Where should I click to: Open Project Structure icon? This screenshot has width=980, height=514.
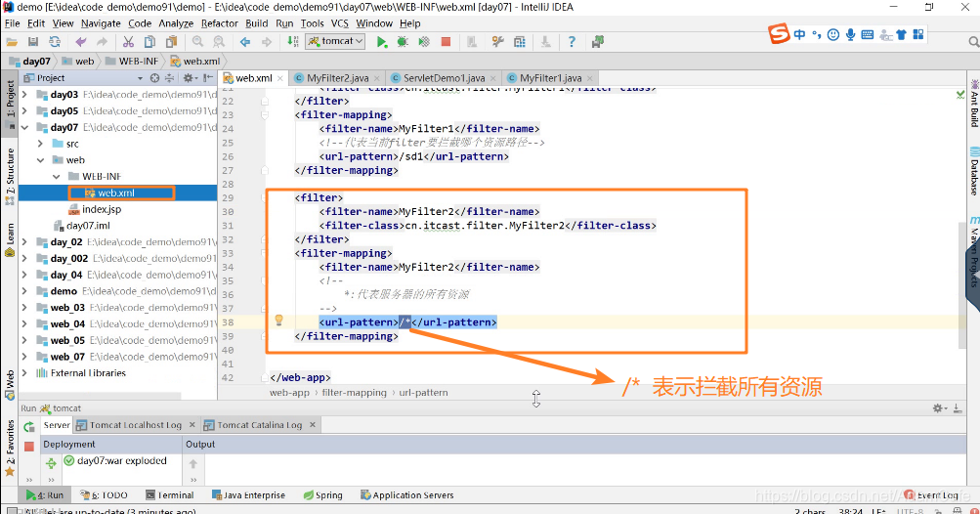click(520, 42)
